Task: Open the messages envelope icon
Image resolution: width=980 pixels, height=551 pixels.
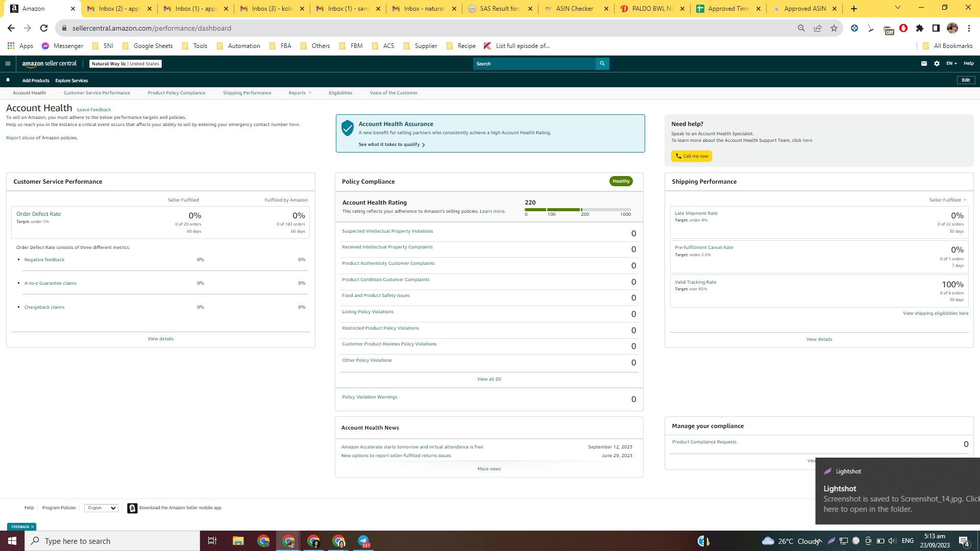Action: (924, 64)
